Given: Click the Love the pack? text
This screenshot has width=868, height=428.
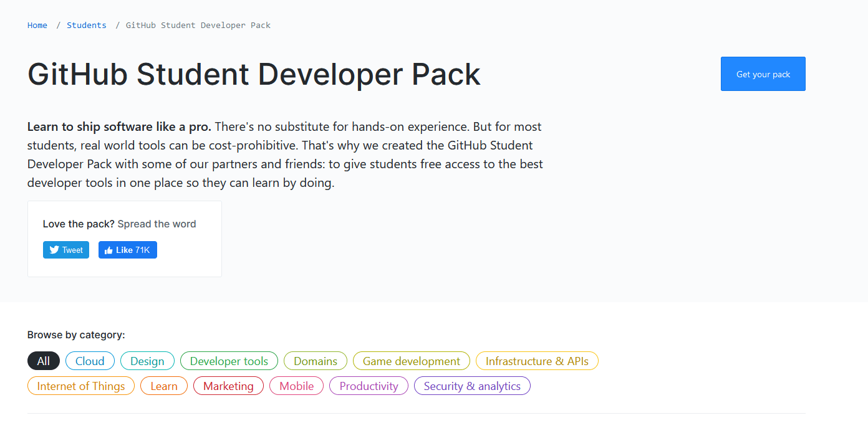Looking at the screenshot, I should point(79,224).
